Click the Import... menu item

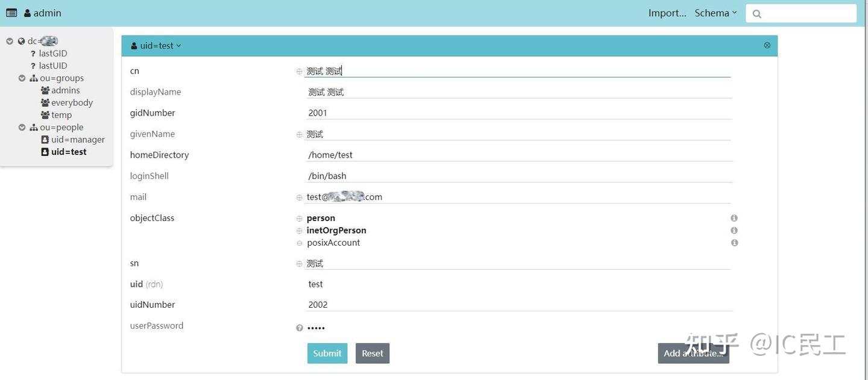pyautogui.click(x=666, y=12)
